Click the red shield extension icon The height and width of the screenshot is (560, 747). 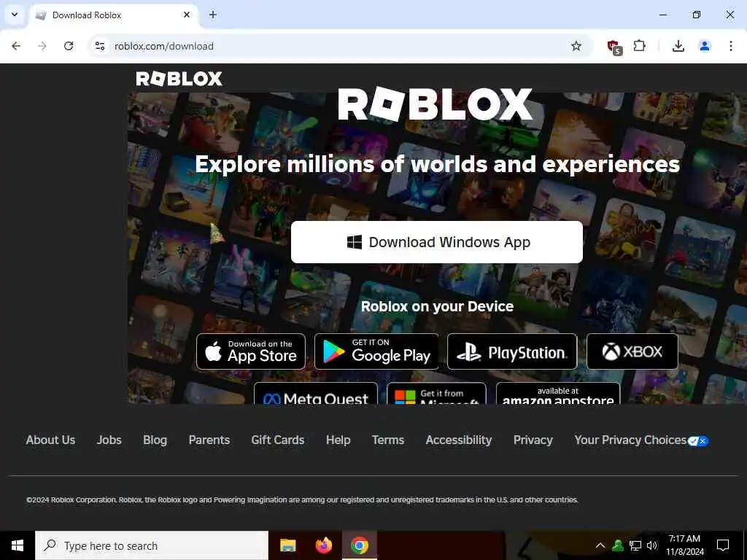614,47
